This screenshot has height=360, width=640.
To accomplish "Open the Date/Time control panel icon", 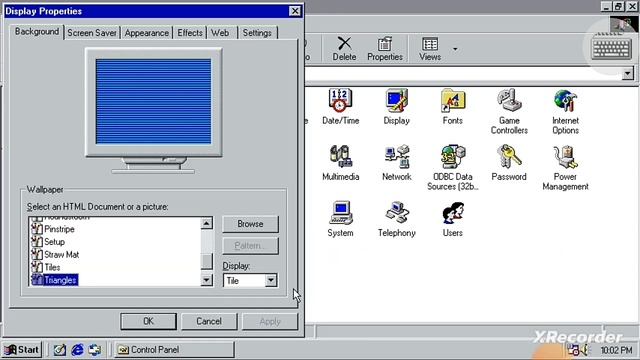I will click(340, 107).
